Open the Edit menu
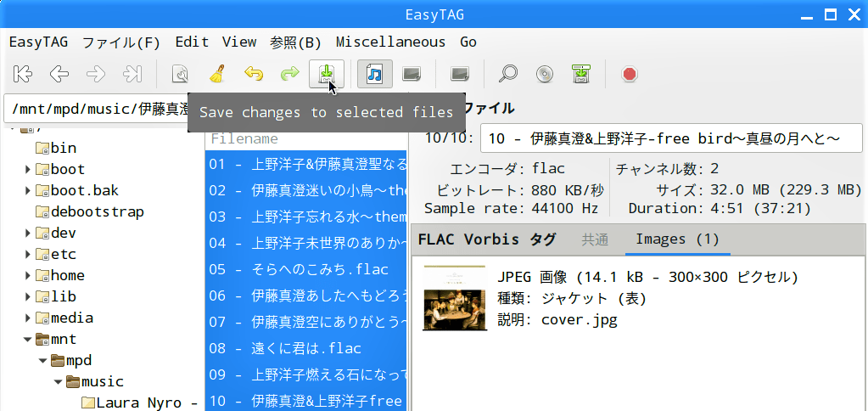868x411 pixels. pos(192,42)
